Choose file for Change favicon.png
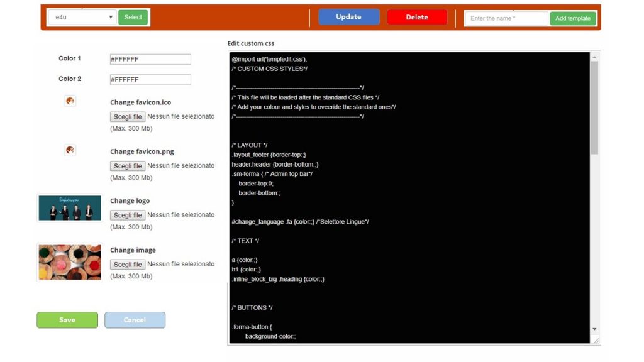Screen dimensions: 644x362 [x=128, y=166]
